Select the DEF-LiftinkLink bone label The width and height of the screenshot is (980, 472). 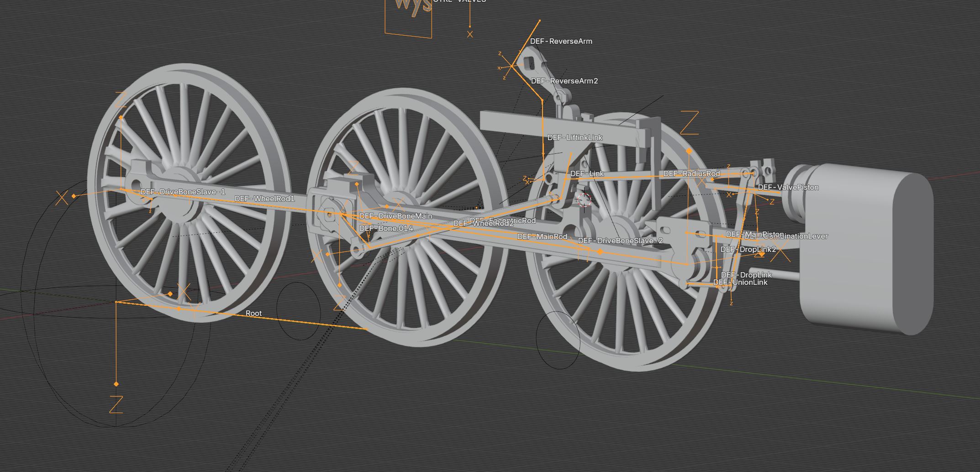pyautogui.click(x=574, y=137)
